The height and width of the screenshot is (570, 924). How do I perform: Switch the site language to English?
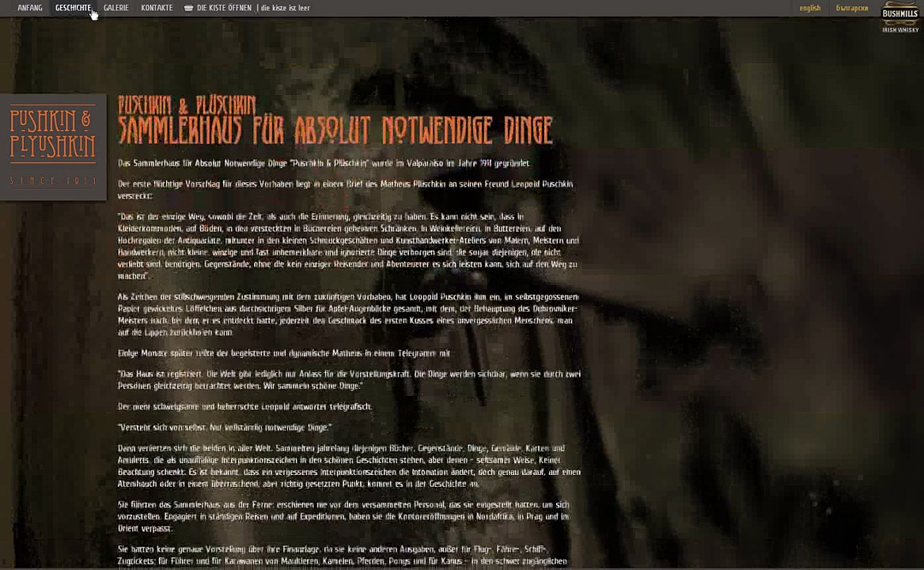tap(809, 8)
